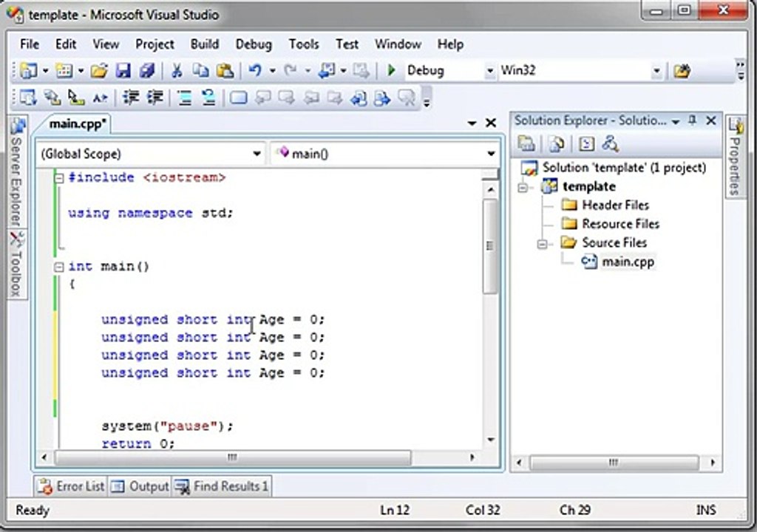Click the editor vertical scrollbar thumb
Screen dimensions: 757x532
click(x=489, y=246)
